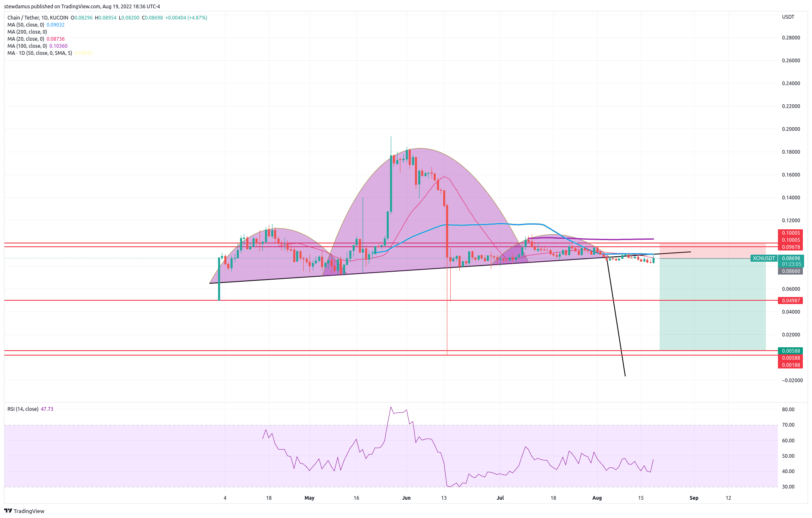Click the Jun label on the time axis
Image resolution: width=812 pixels, height=518 pixels.
(406, 498)
